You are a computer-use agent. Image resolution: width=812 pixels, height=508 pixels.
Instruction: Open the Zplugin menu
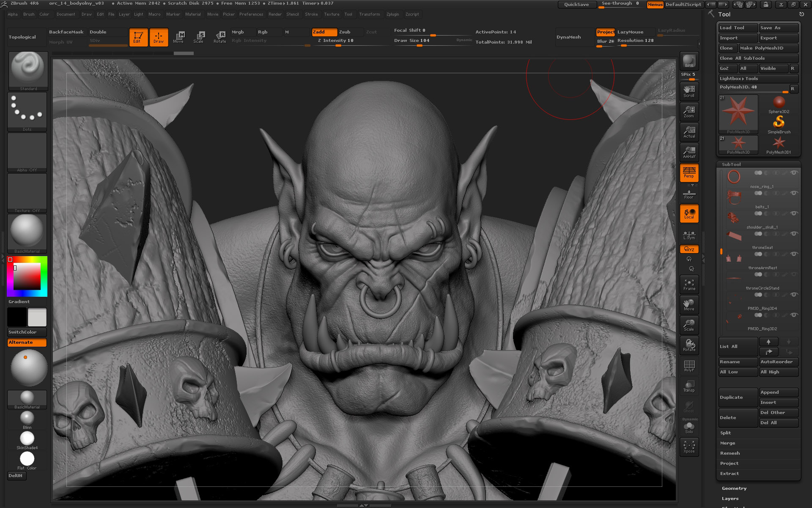coord(392,14)
